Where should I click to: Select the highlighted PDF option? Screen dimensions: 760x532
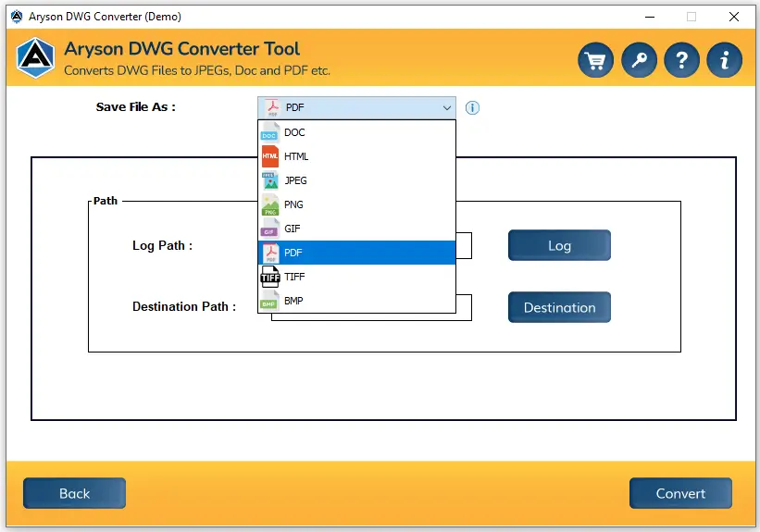coord(356,253)
